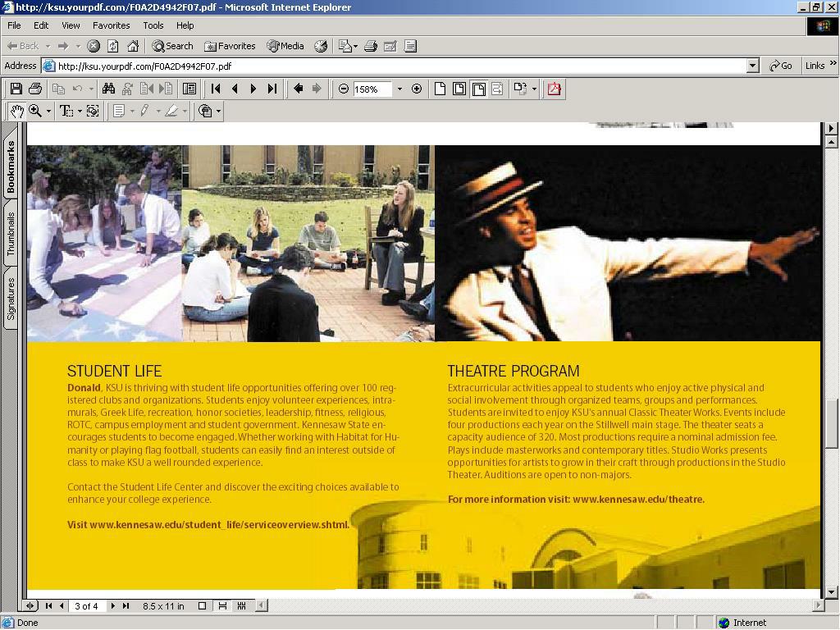
Task: Open the Edit menu
Action: click(41, 25)
